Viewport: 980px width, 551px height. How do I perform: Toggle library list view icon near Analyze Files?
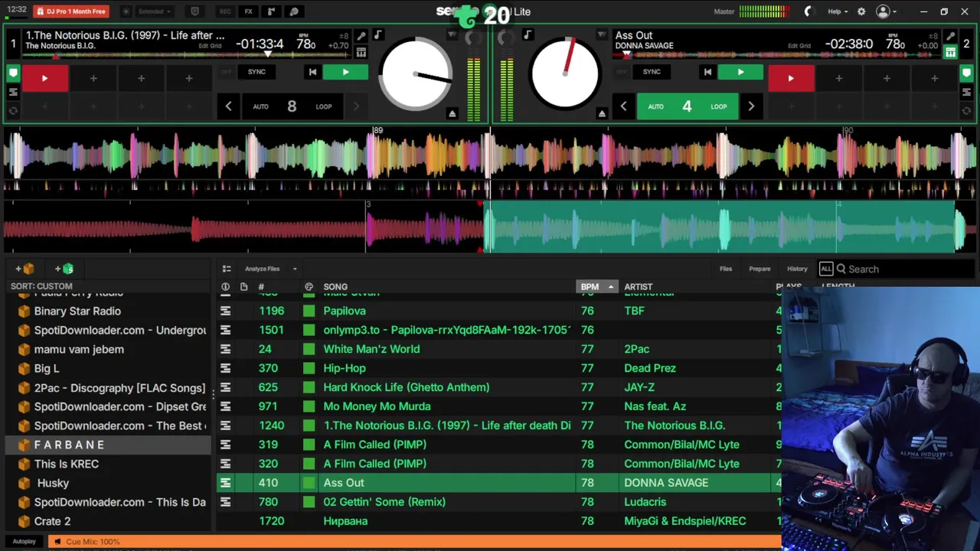coord(227,269)
